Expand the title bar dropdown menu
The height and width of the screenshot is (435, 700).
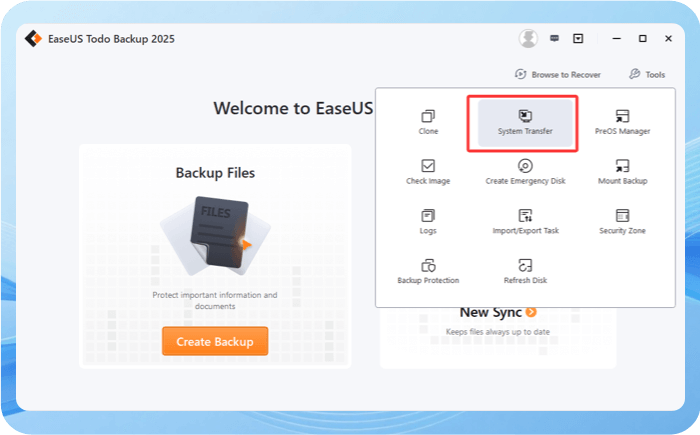[578, 39]
